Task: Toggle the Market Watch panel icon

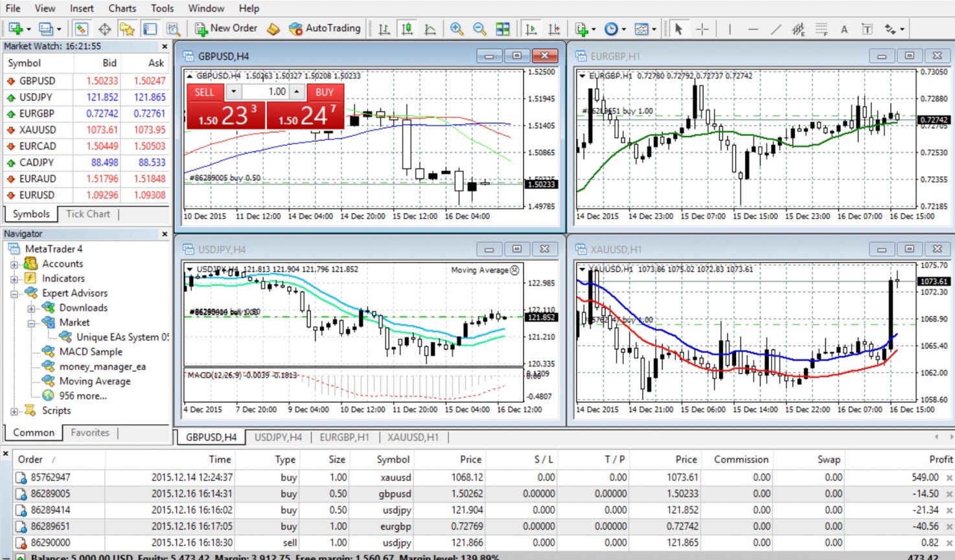Action: (x=82, y=29)
